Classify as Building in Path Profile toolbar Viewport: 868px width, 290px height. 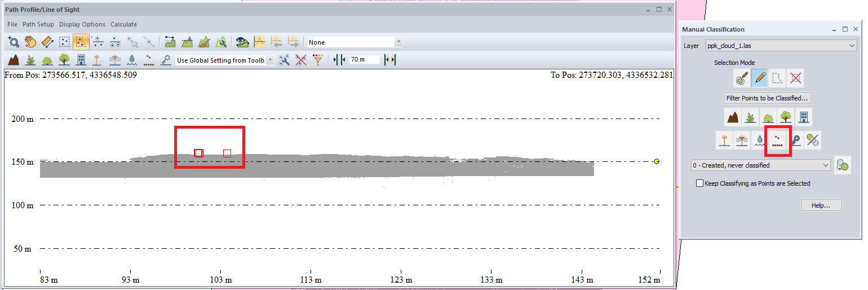click(81, 60)
